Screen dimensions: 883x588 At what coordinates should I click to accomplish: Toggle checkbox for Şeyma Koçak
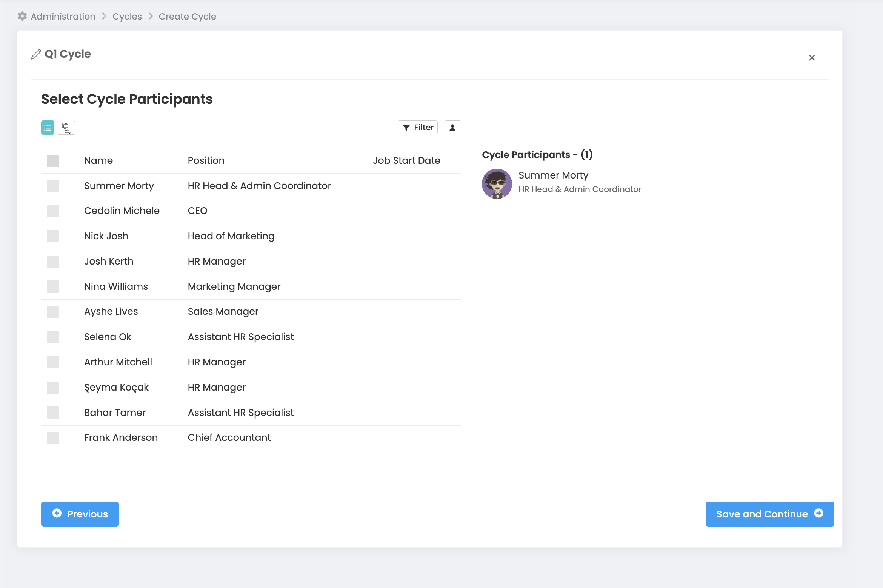click(53, 388)
